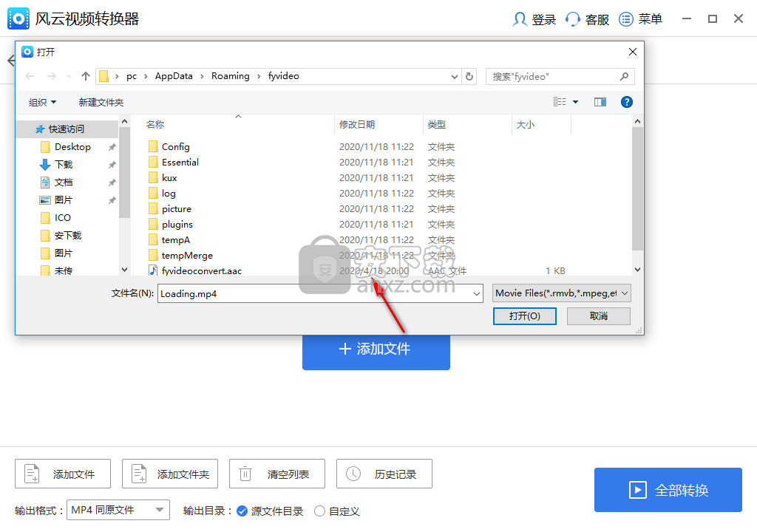Open the view options dropdown arrow
757x532 pixels.
(x=575, y=102)
